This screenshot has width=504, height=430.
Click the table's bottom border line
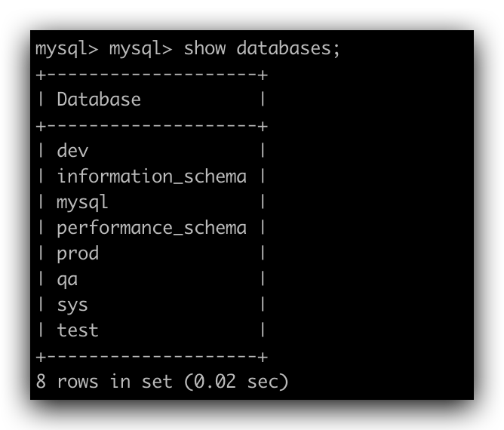click(152, 356)
